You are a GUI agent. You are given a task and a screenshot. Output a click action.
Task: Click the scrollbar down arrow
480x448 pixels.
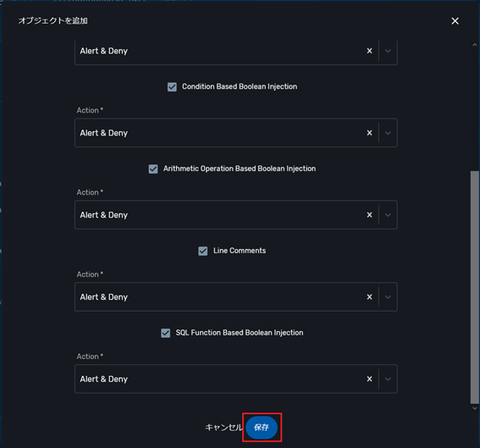click(x=474, y=408)
